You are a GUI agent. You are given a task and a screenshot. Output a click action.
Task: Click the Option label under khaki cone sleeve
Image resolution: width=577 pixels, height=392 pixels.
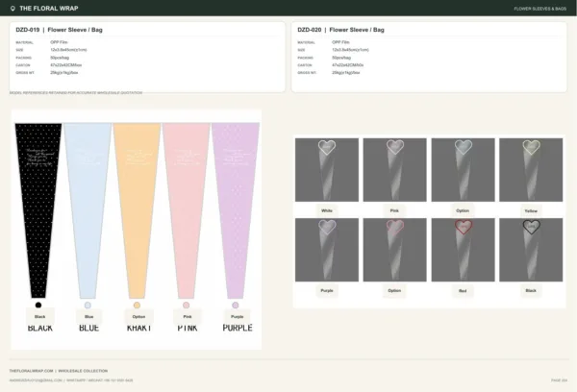[x=138, y=317]
